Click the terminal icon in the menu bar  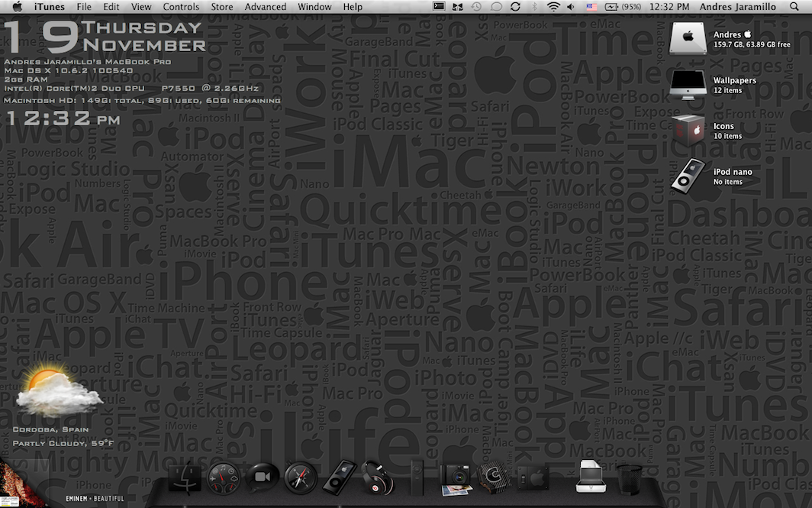click(x=439, y=7)
